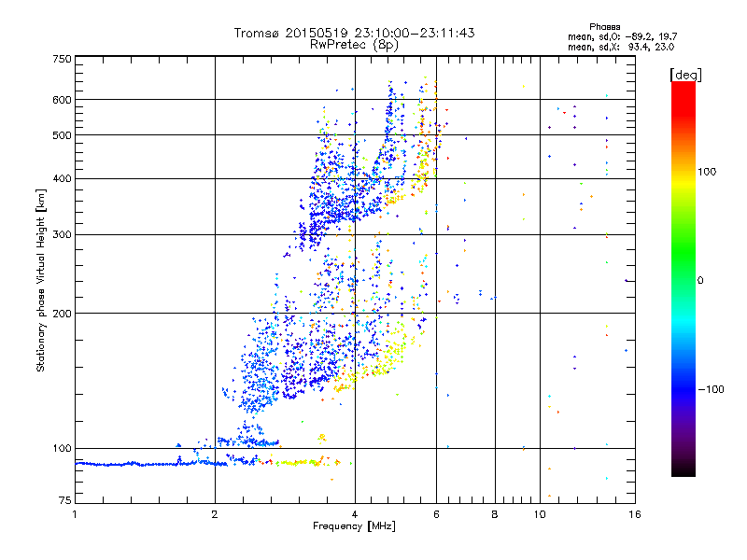
Task: Click the colorbar label '-100'
Action: [711, 389]
